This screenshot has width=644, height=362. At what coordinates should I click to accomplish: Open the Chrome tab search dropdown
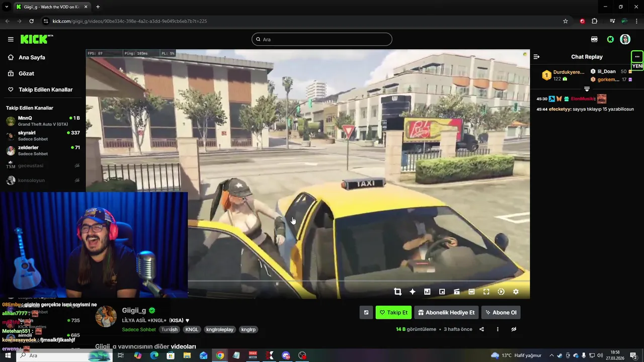7,7
